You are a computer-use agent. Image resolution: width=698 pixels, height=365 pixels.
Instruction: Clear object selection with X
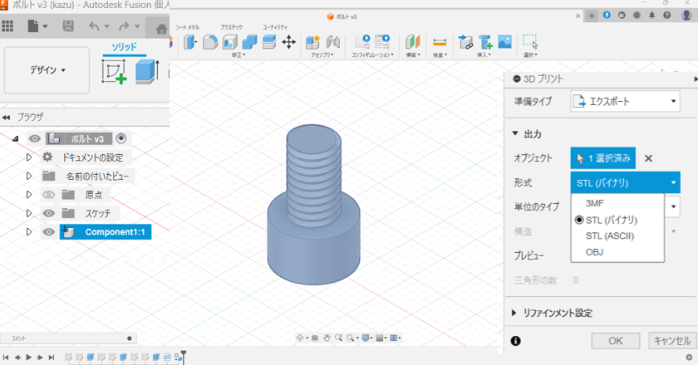coord(649,158)
